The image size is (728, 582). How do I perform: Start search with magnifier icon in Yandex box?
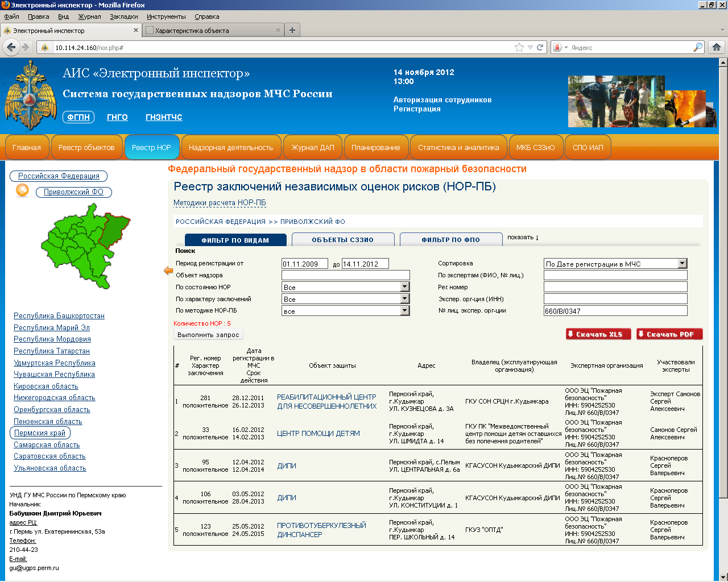(698, 47)
